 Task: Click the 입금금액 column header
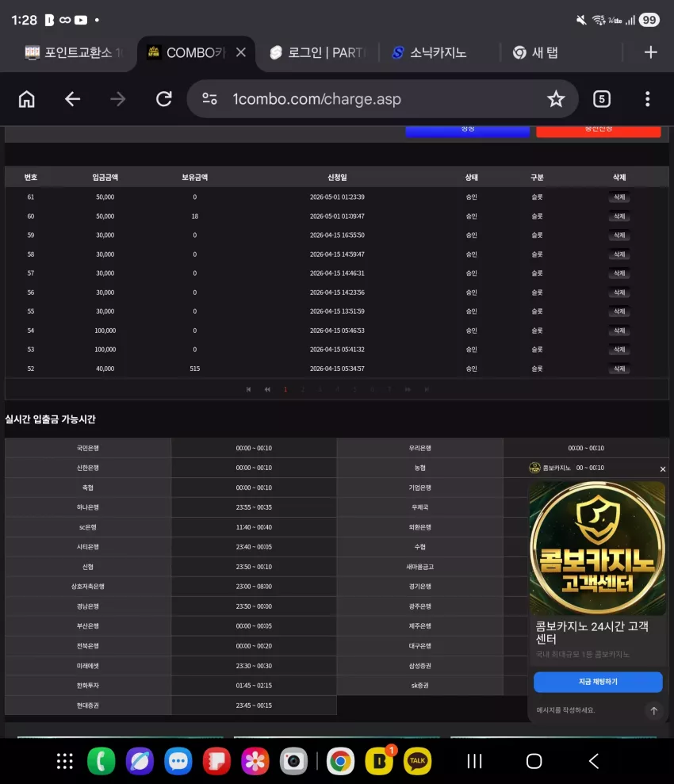tap(105, 178)
